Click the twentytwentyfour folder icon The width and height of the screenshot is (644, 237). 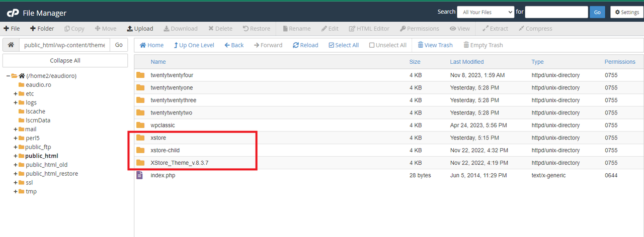tap(140, 75)
